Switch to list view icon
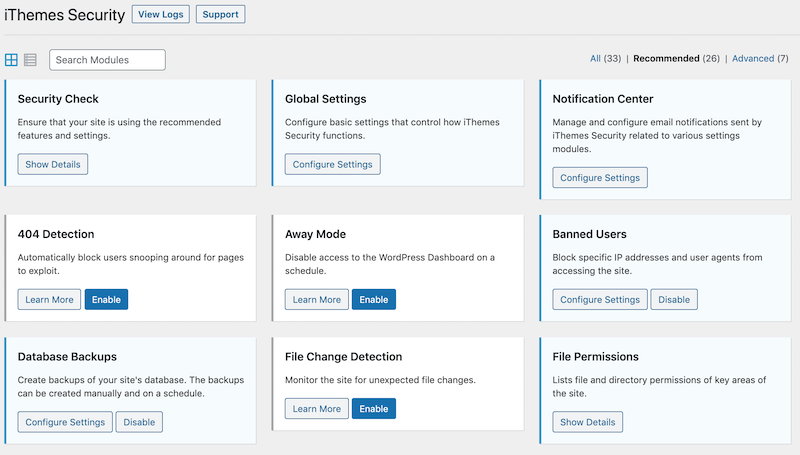The image size is (800, 455). pos(30,60)
